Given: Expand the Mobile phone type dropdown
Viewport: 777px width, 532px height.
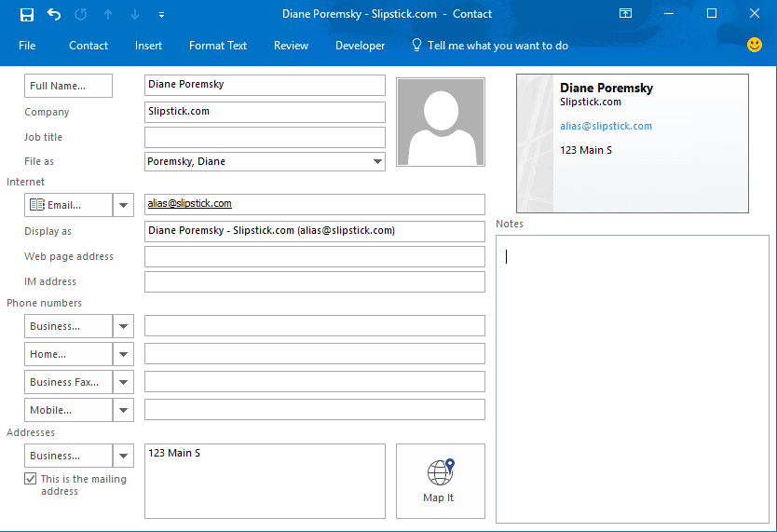Looking at the screenshot, I should click(123, 410).
